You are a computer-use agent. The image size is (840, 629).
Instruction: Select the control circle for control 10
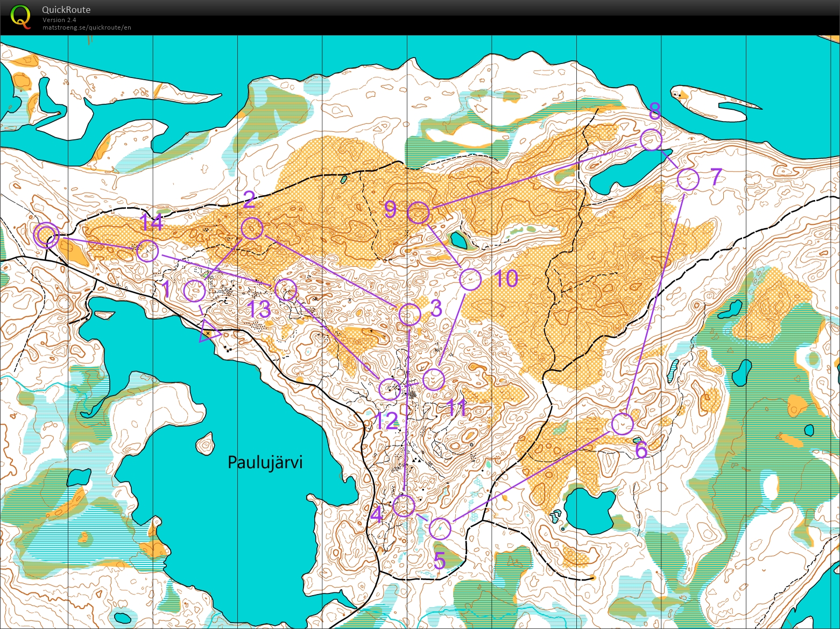coord(470,279)
